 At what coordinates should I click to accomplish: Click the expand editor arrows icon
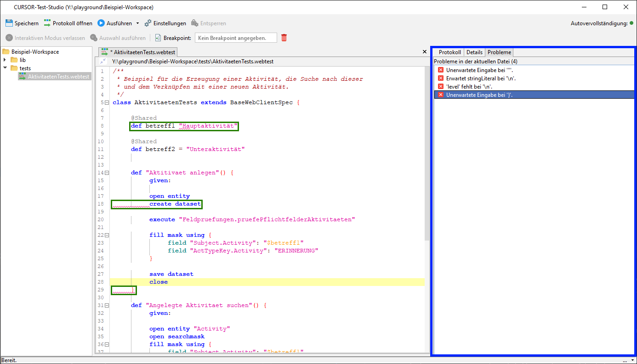click(103, 61)
